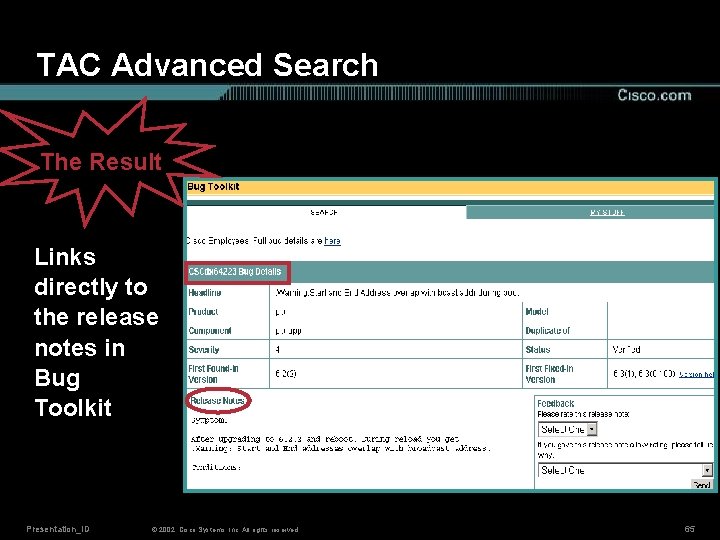Click the Duplicate of label

547,331
